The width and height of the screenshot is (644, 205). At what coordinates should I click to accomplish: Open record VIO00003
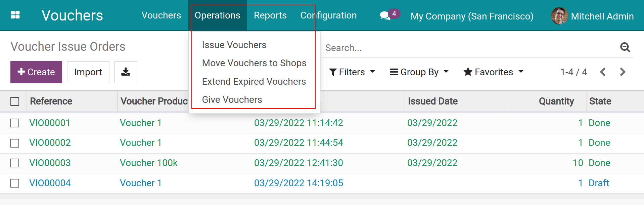(x=50, y=163)
